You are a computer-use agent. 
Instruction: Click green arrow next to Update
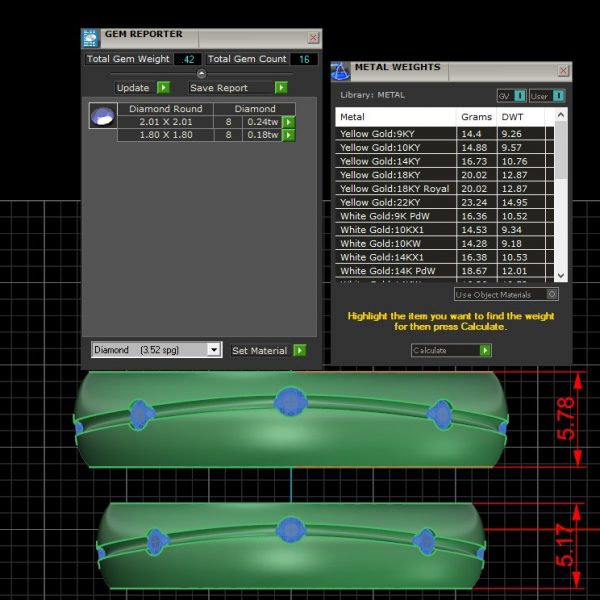[x=163, y=88]
